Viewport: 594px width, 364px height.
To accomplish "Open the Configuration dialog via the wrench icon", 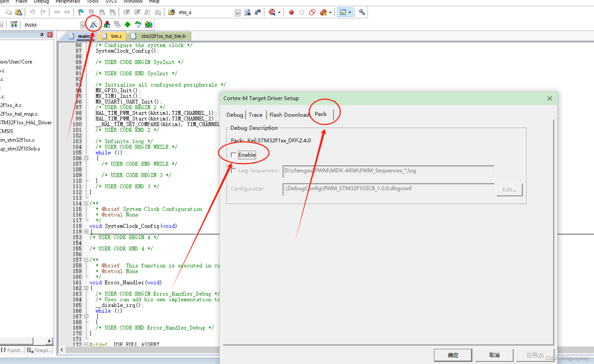I will point(361,12).
